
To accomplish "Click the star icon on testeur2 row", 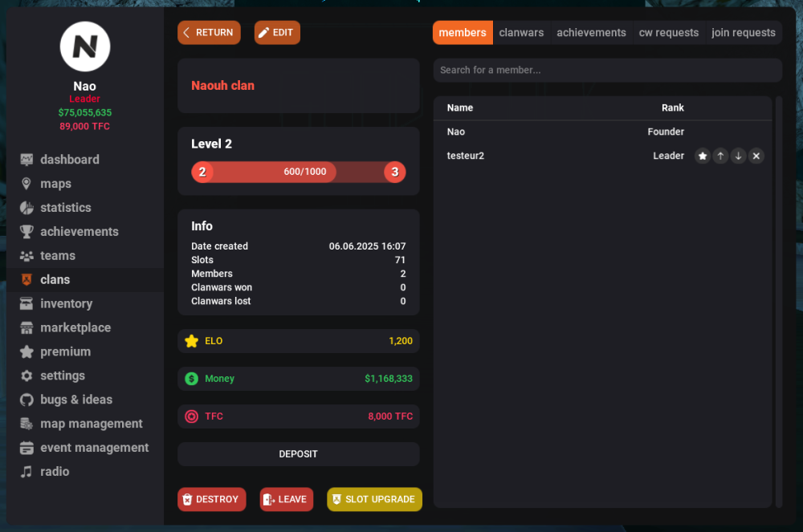I will 702,156.
